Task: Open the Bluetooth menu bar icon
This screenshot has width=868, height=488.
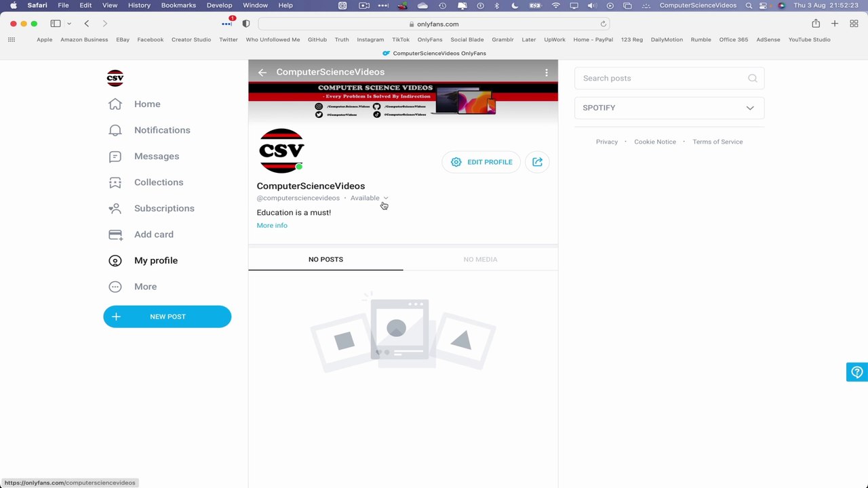Action: (x=496, y=5)
